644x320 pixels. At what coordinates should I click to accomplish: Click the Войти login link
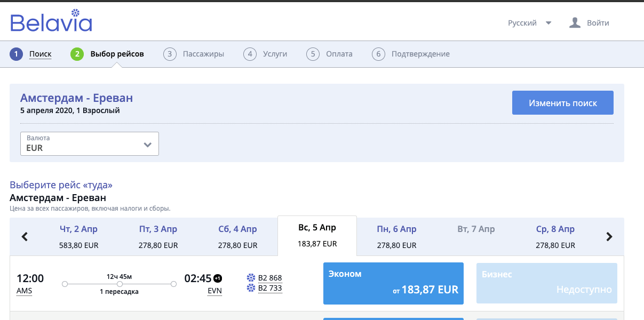tap(598, 23)
